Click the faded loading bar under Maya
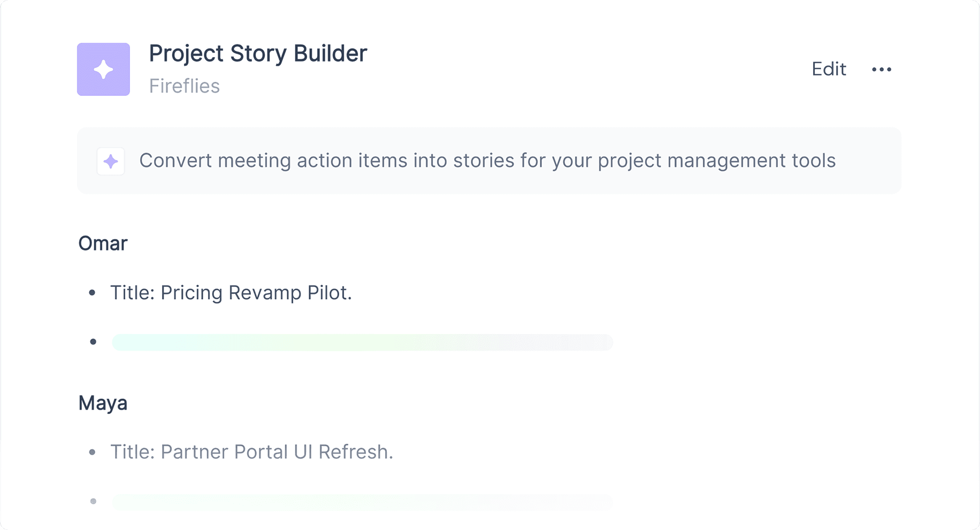980x530 pixels. 362,502
